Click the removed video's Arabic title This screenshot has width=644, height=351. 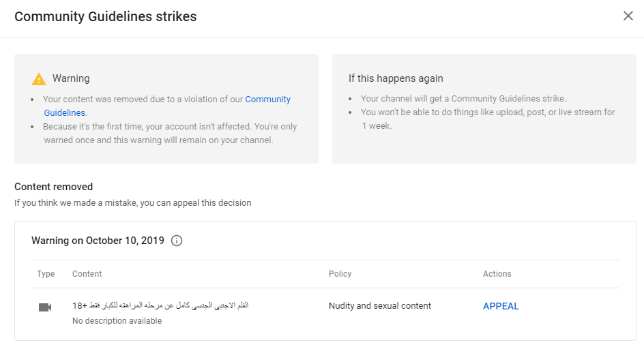(160, 305)
